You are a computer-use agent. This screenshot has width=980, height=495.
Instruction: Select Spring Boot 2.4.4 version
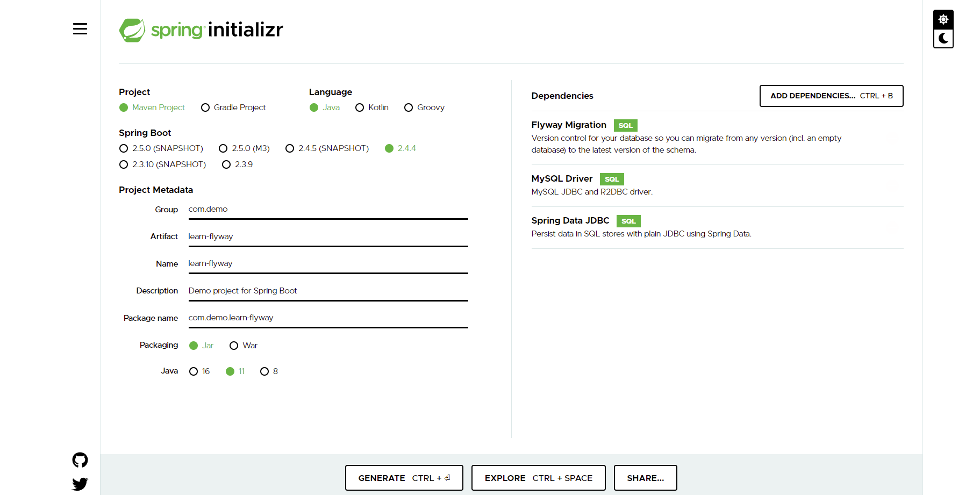pos(400,148)
